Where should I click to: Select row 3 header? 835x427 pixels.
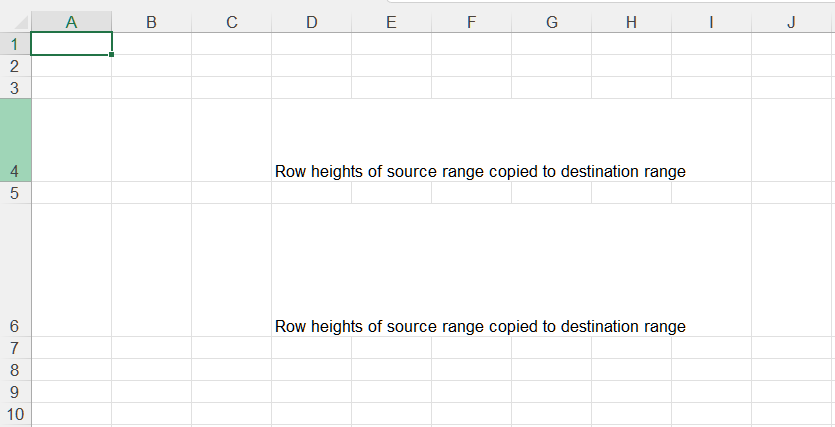pos(15,88)
